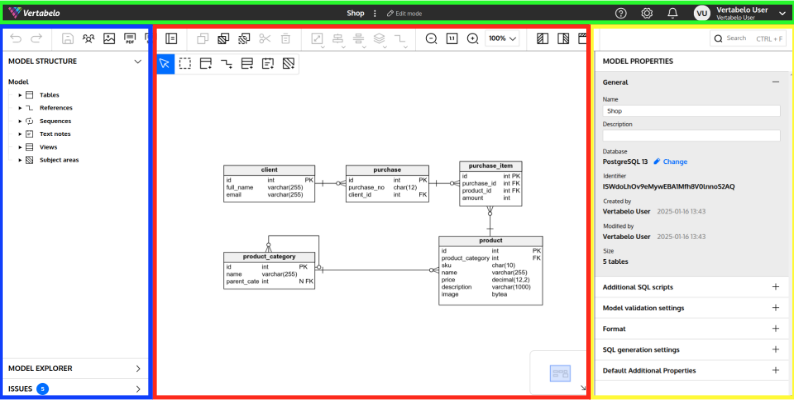Open the 100% zoom level dropdown
The image size is (794, 400).
coord(503,38)
